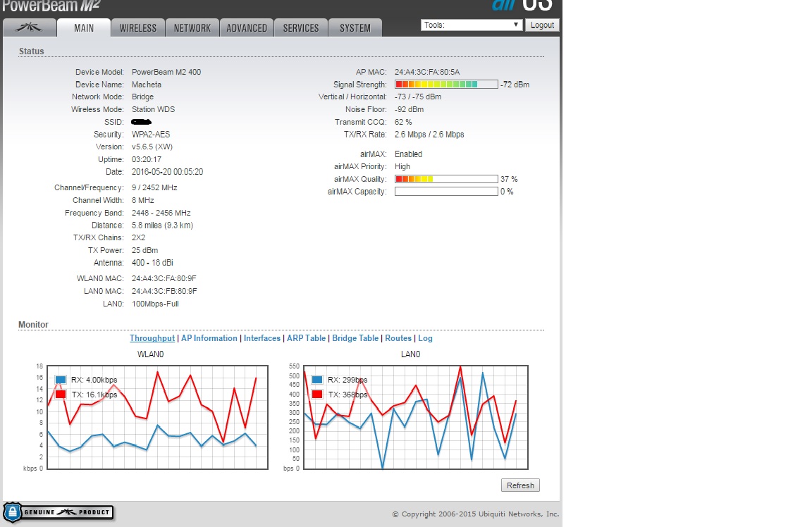
Task: Click the airMAX Capacity bar
Action: [446, 192]
